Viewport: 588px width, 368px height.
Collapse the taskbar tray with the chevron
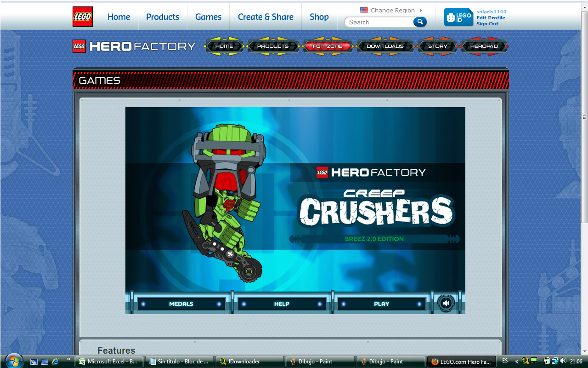[x=516, y=362]
